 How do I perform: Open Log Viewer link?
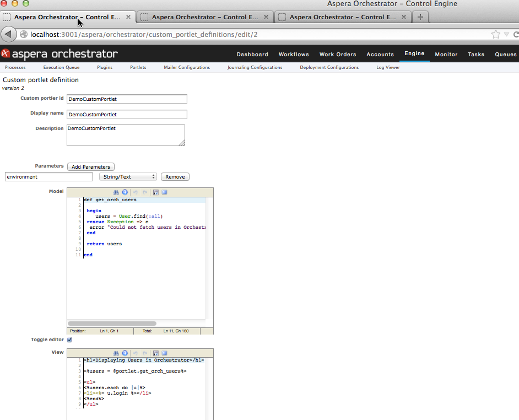click(388, 67)
